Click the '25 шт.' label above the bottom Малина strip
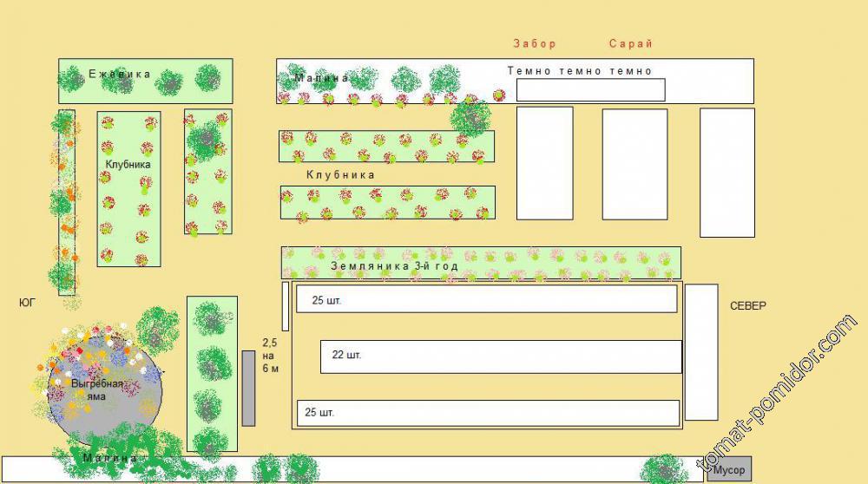Screen dimensions: 868x484 [319, 413]
